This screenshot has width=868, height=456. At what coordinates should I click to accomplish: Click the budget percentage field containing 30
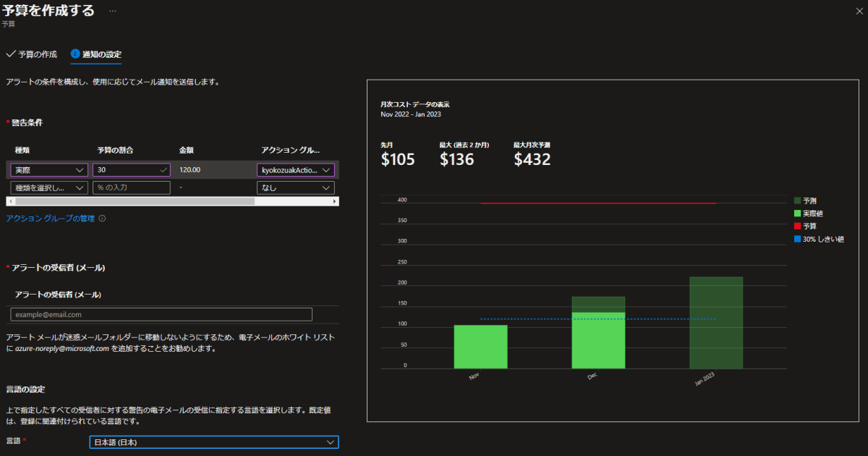coord(132,170)
